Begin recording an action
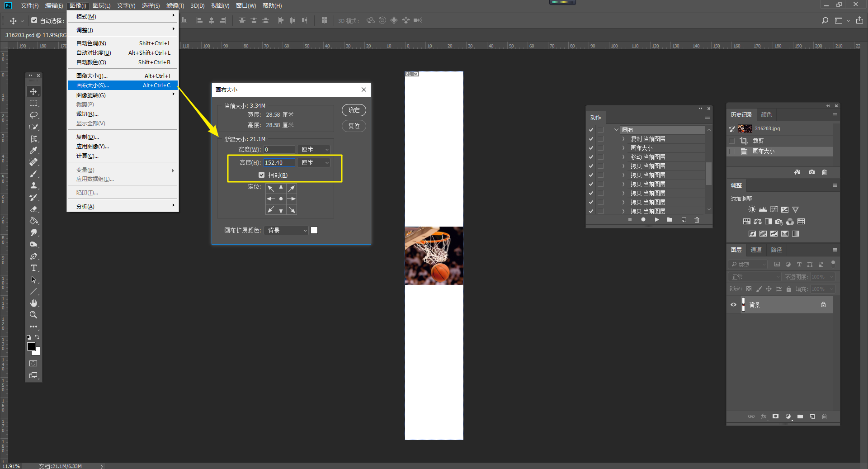Screen dimensions: 868x469 tap(643, 220)
